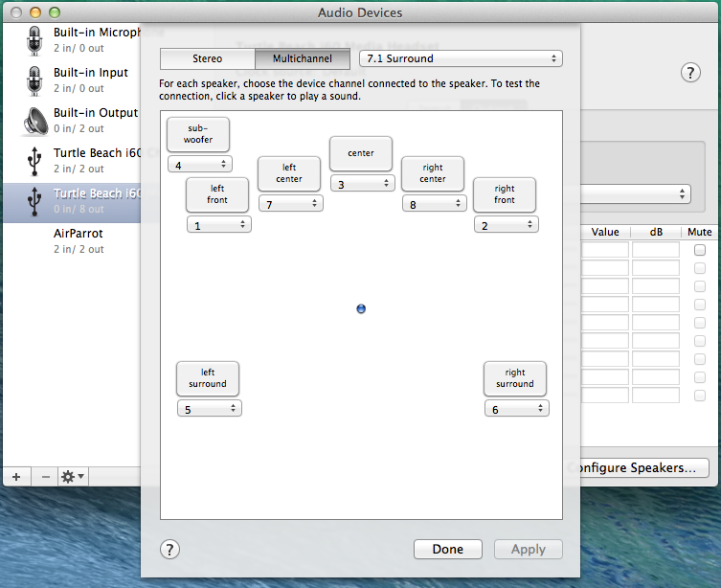Open the right surround channel dropdown
721x588 pixels.
pos(516,409)
